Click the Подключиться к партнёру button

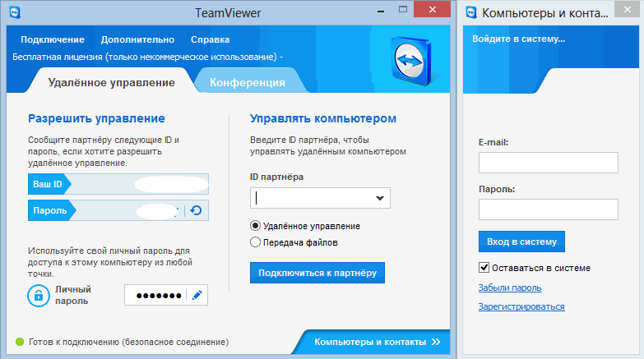pos(317,273)
